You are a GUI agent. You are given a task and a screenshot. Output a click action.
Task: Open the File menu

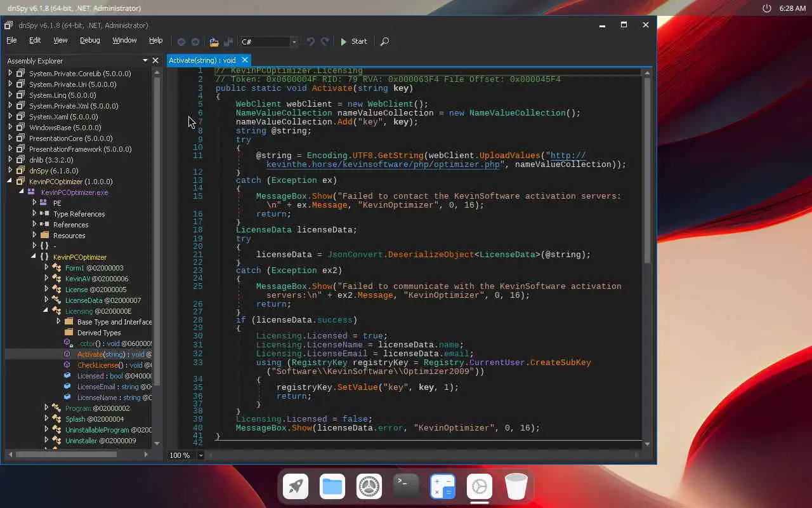[x=11, y=40]
